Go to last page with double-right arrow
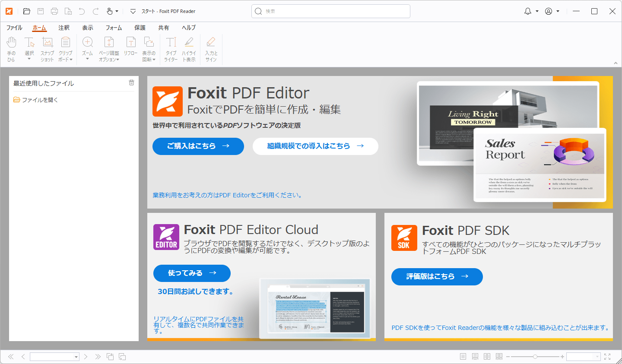Image resolution: width=622 pixels, height=364 pixels. click(x=98, y=357)
